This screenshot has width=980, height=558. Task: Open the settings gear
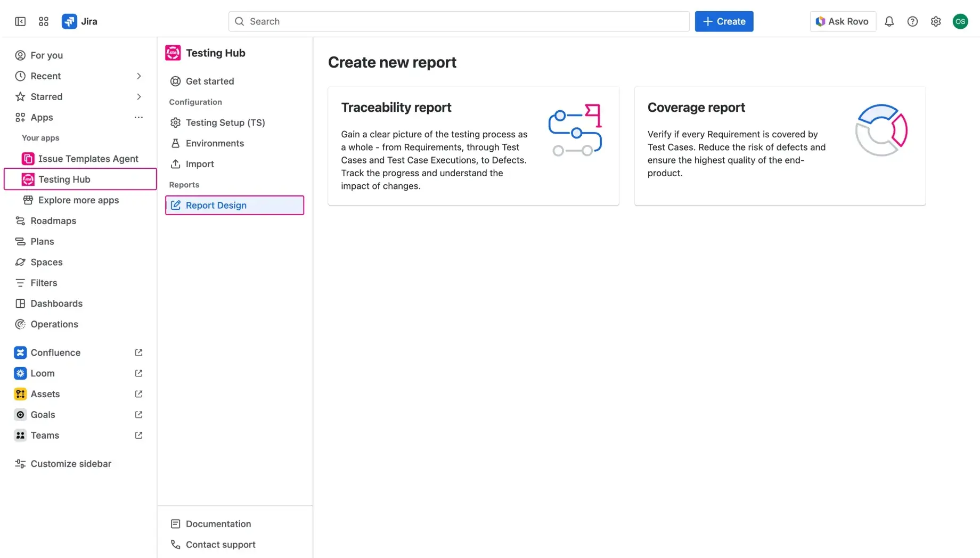point(936,21)
